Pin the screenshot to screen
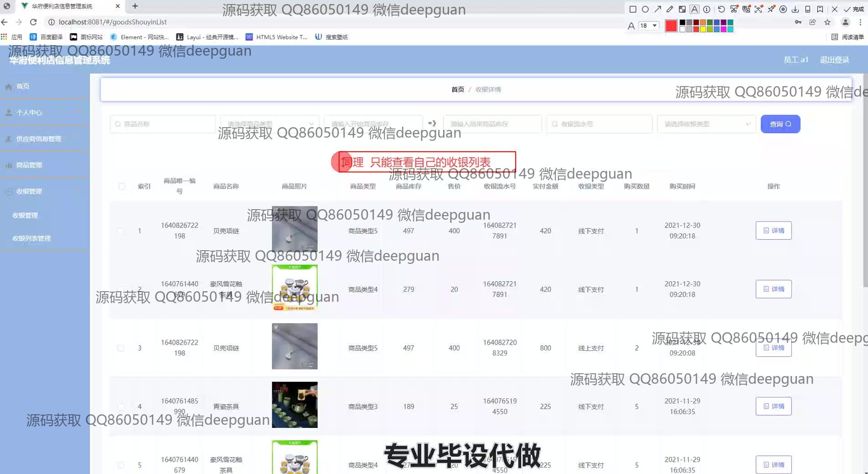The width and height of the screenshot is (868, 474). [771, 9]
